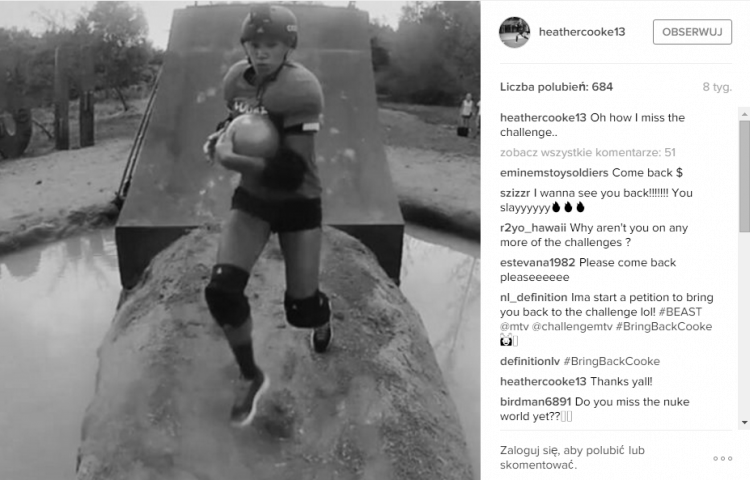750x480 pixels.
Task: Open heathercooke13 profile avatar
Action: pos(515,32)
